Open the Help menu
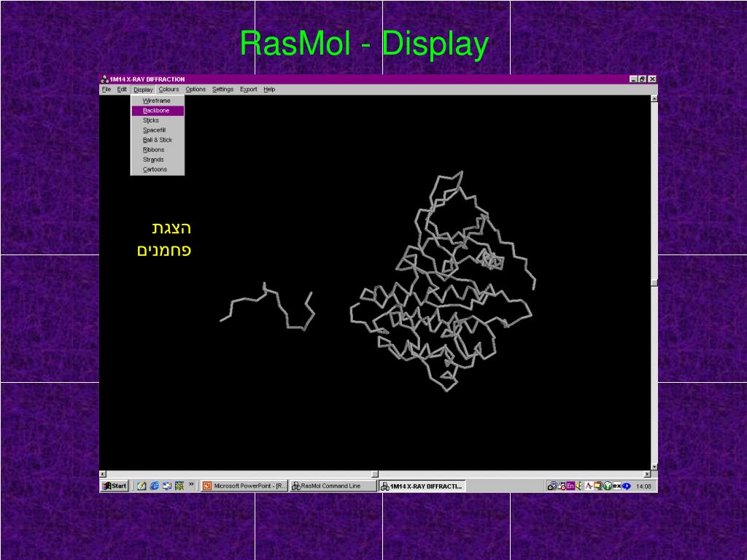747x560 pixels. 269,90
